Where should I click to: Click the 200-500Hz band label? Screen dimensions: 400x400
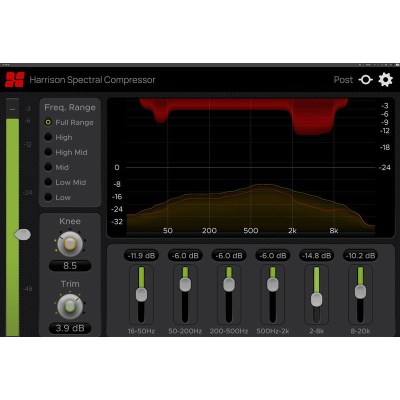click(229, 331)
